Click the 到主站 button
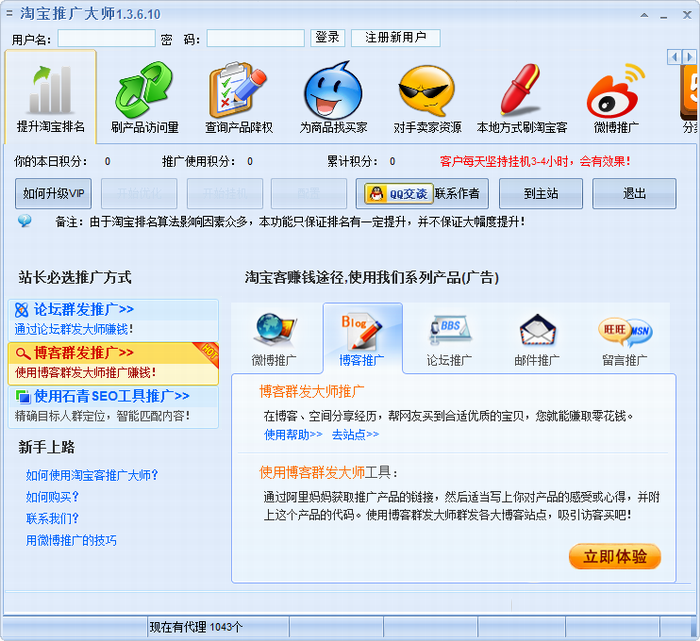 pos(541,194)
